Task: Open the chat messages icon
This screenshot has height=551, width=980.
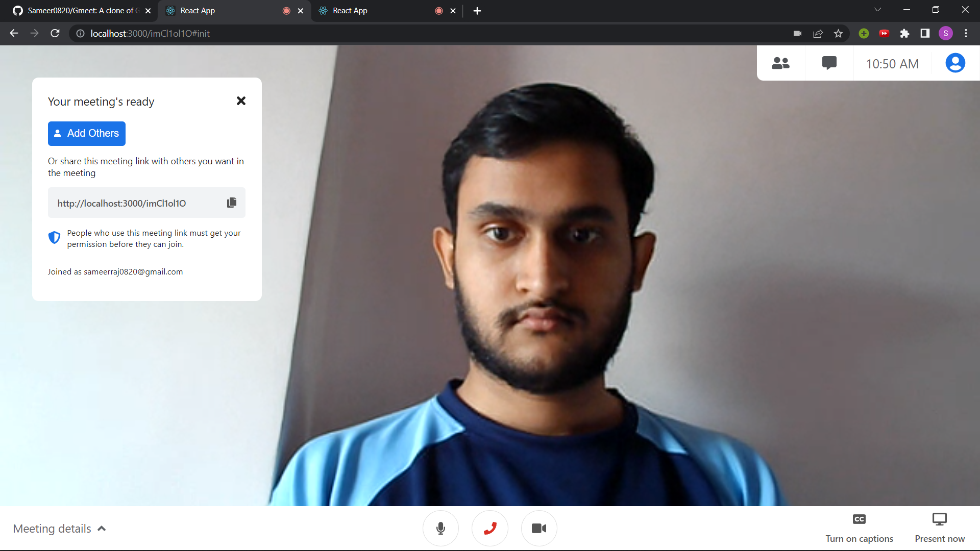Action: [829, 63]
